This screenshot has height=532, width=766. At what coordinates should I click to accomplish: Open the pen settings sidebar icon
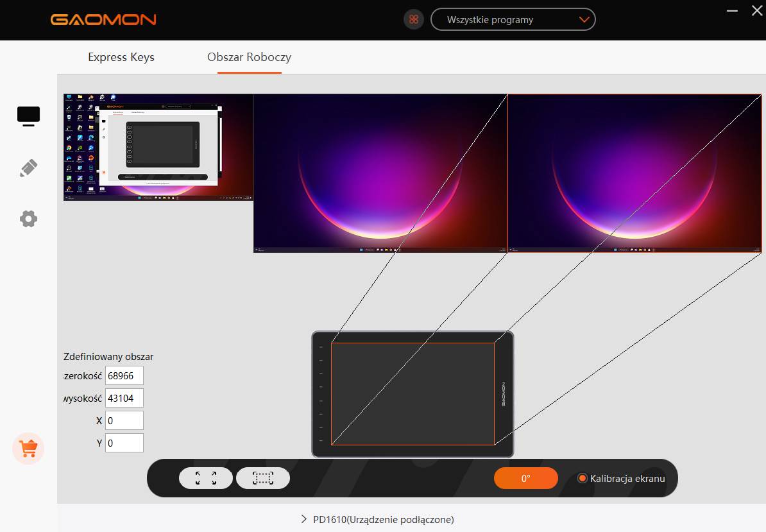pos(28,168)
